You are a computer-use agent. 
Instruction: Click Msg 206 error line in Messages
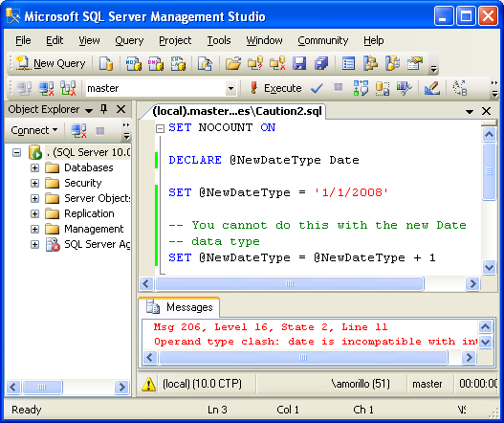(271, 327)
